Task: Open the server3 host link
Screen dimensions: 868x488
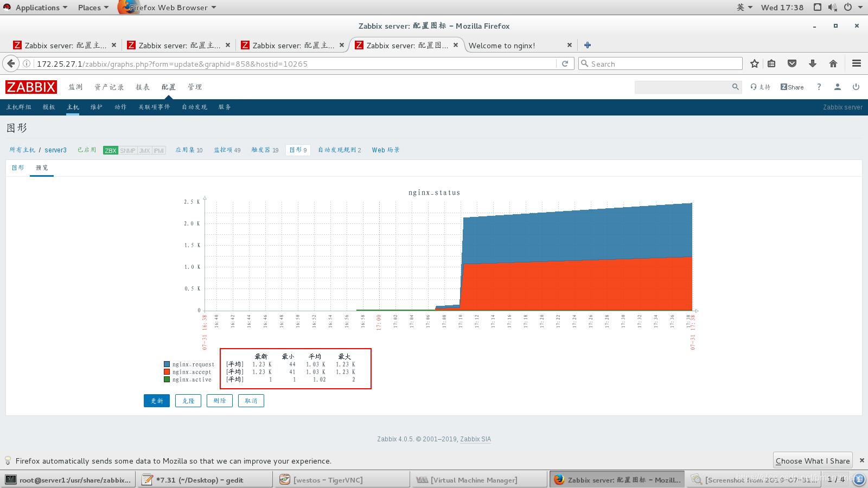Action: pos(55,150)
